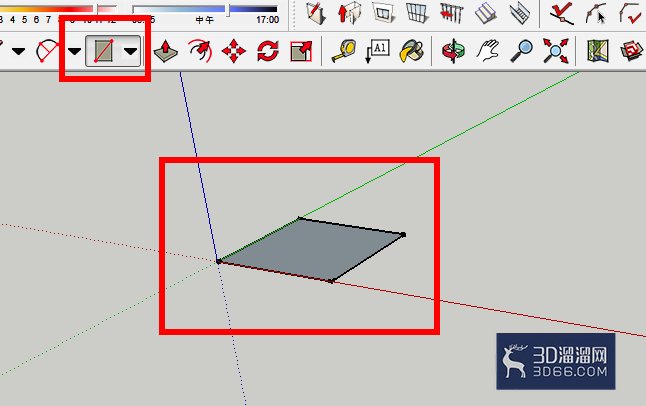Click the red checkmark on line icon
Screen dimensions: 646x406
click(562, 13)
